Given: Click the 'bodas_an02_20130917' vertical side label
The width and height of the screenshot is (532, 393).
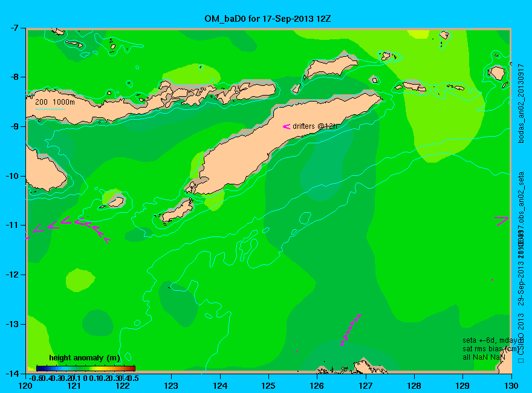Looking at the screenshot, I should click(521, 103).
